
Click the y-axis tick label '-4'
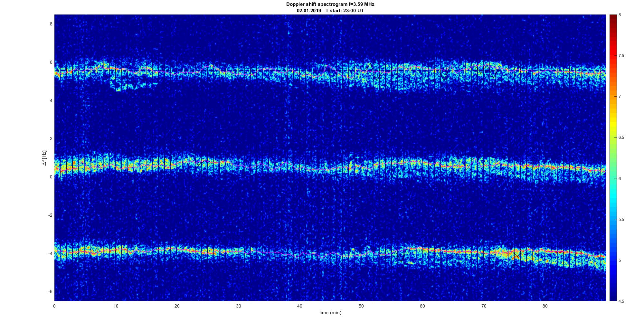click(x=50, y=253)
